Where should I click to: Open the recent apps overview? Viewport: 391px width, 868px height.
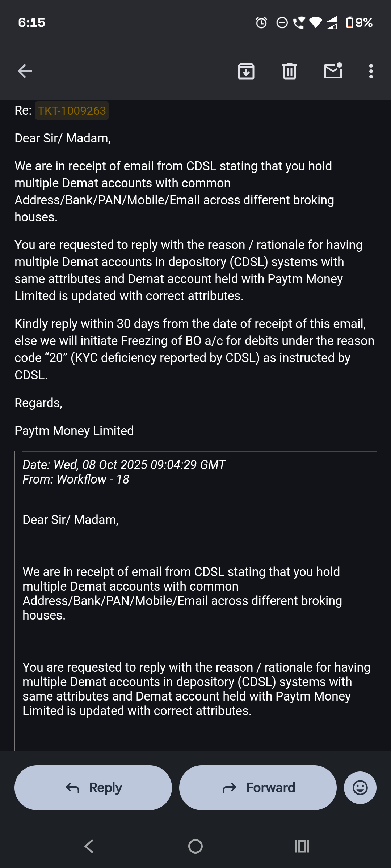(302, 846)
